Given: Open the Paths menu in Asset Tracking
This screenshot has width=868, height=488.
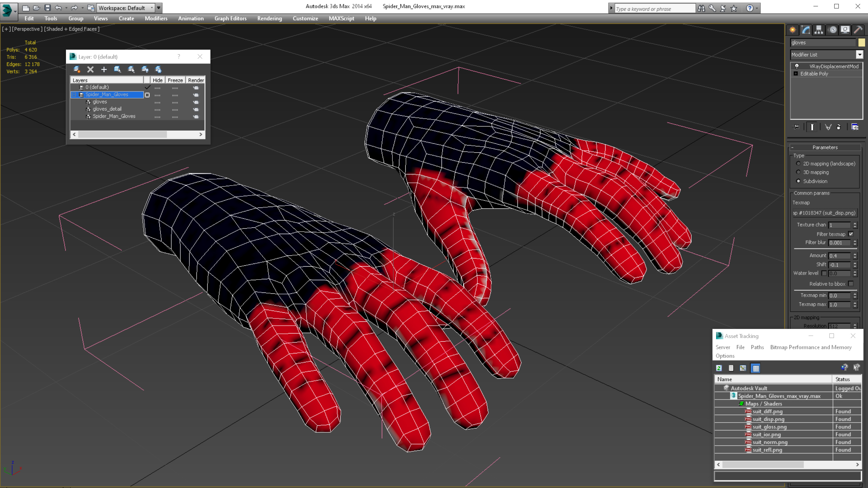Looking at the screenshot, I should pos(757,347).
